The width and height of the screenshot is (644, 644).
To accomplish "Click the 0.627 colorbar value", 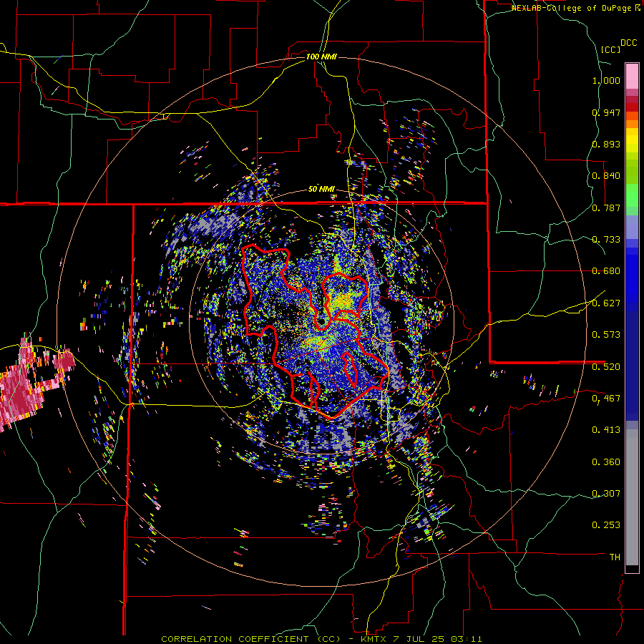I will tap(606, 303).
